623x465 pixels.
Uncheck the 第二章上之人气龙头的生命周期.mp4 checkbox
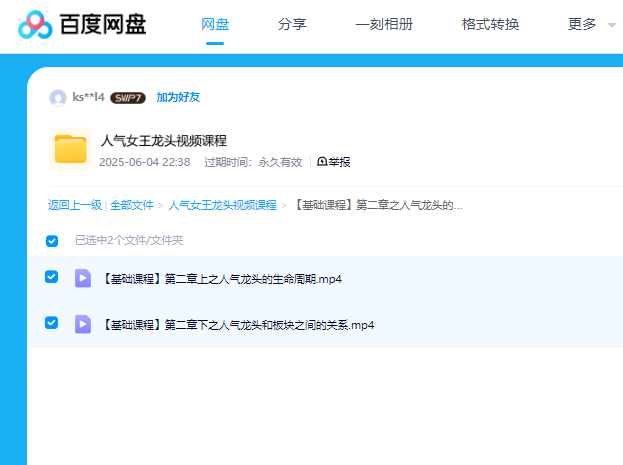pos(52,277)
